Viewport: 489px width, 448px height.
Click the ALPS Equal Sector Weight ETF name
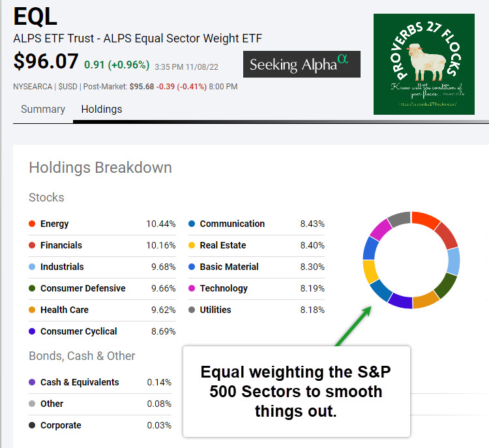click(138, 38)
